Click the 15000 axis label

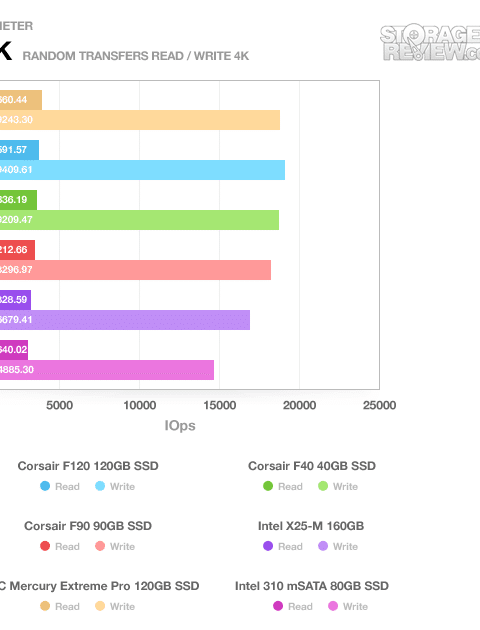coord(219,405)
